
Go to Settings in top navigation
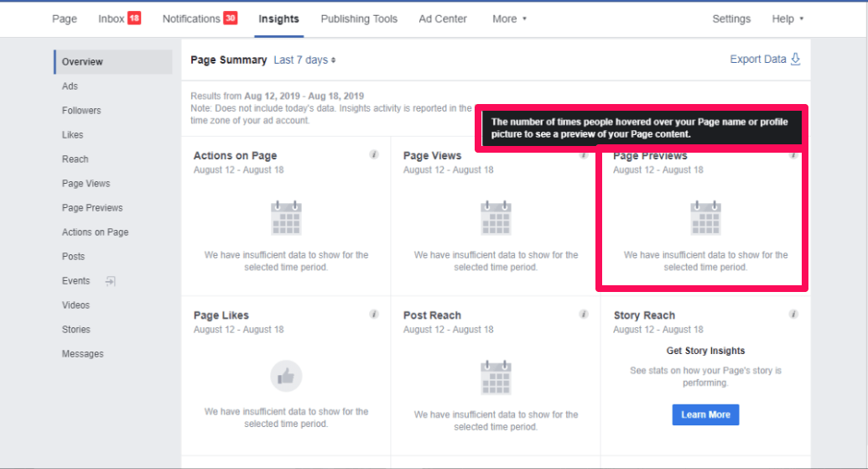[731, 18]
